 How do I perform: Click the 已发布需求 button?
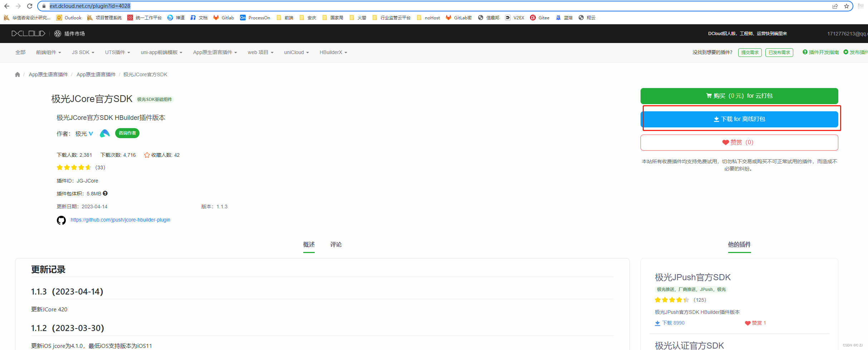click(x=779, y=53)
